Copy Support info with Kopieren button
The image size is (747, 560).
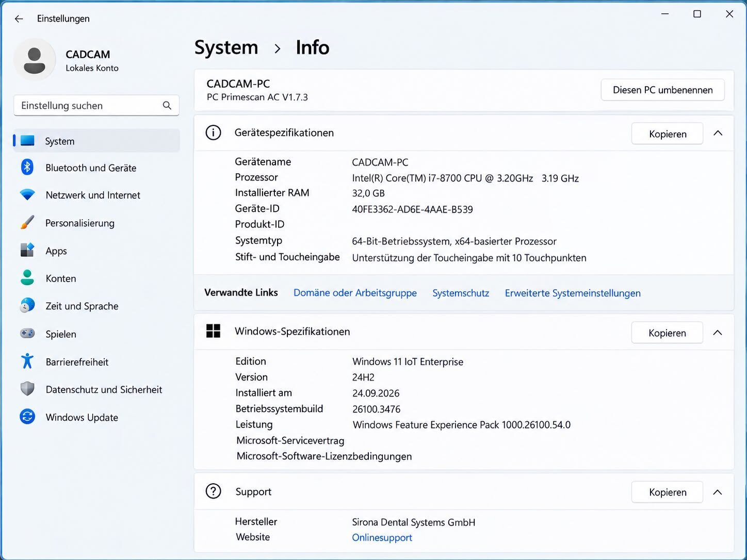[x=668, y=492]
